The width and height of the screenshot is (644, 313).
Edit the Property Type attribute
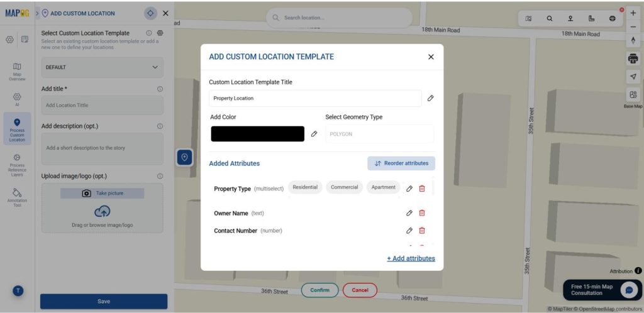point(409,189)
